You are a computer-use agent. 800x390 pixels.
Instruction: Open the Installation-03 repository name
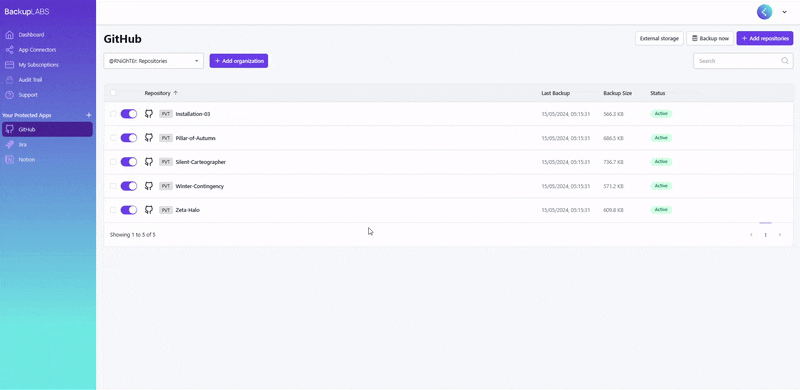pos(193,114)
